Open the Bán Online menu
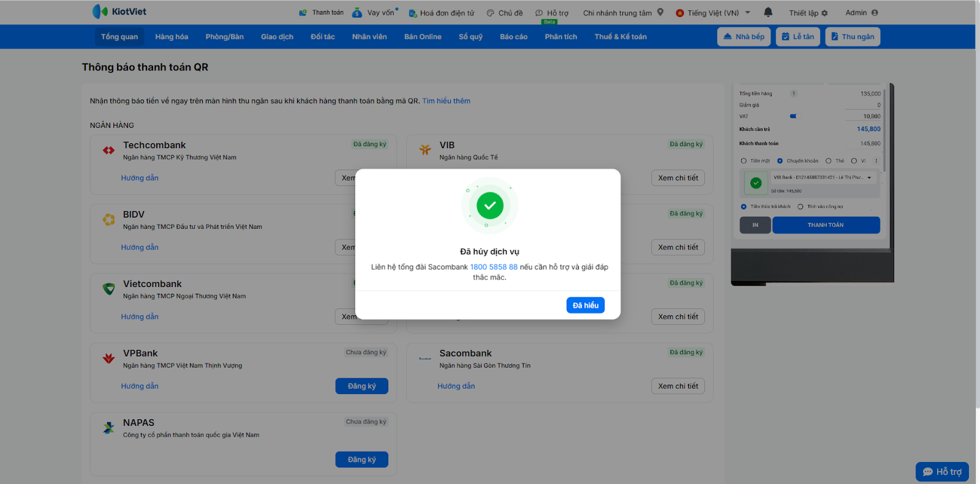The image size is (980, 484). 423,37
